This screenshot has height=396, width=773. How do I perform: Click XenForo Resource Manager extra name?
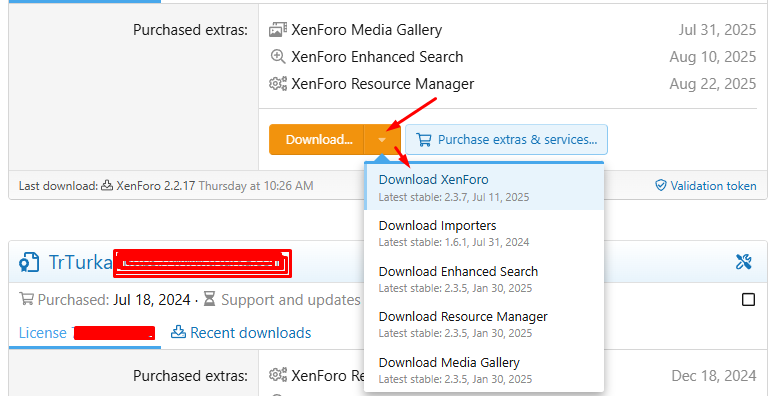pos(383,84)
